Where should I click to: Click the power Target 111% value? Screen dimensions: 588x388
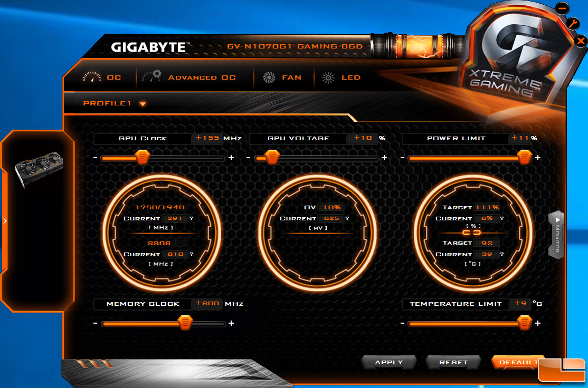(487, 208)
